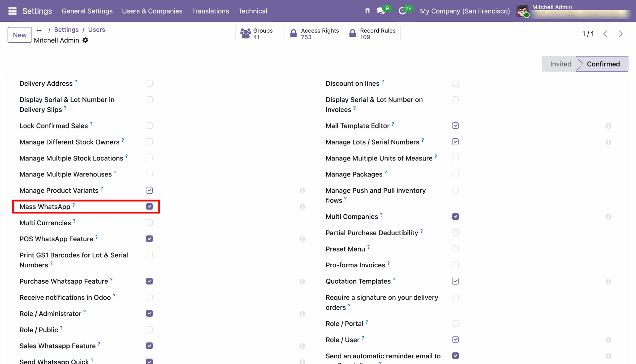Open the General Settings menu
636x364 pixels.
coord(87,11)
